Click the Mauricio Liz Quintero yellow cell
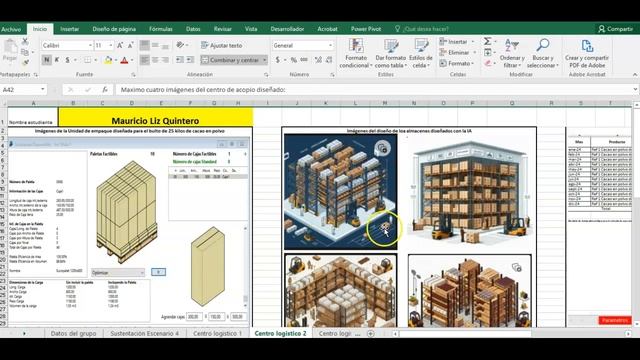This screenshot has width=640, height=360. tap(156, 117)
